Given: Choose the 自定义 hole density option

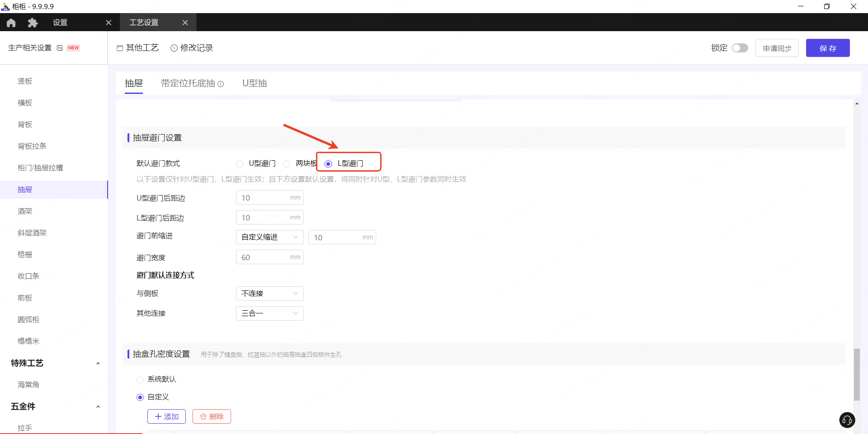Looking at the screenshot, I should 140,397.
